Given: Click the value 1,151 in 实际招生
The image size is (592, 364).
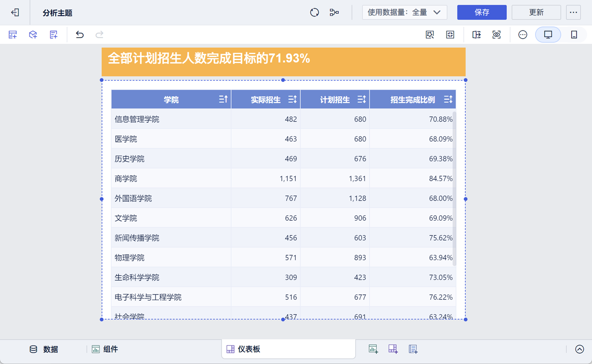Looking at the screenshot, I should [x=288, y=178].
